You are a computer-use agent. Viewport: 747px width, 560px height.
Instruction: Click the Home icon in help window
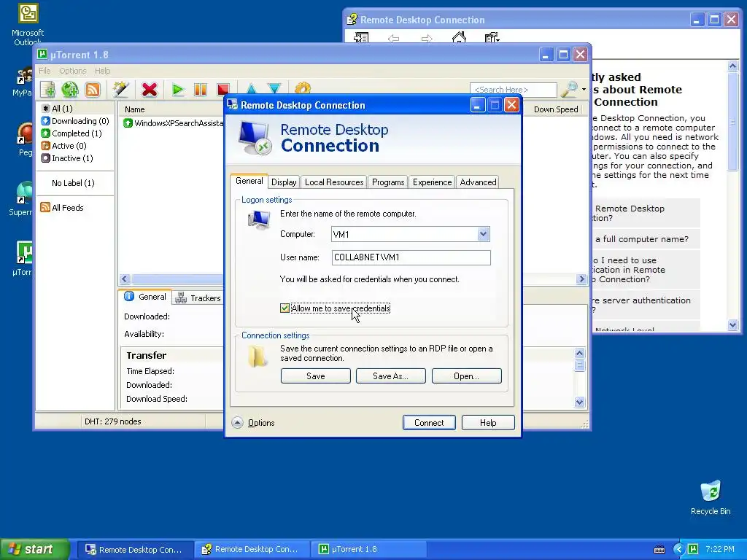[460, 38]
